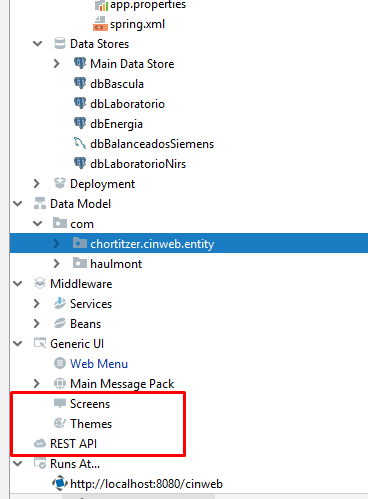Select the chortitzer.cinweb.entity label
Screen dimensions: 368x499
[x=152, y=244]
